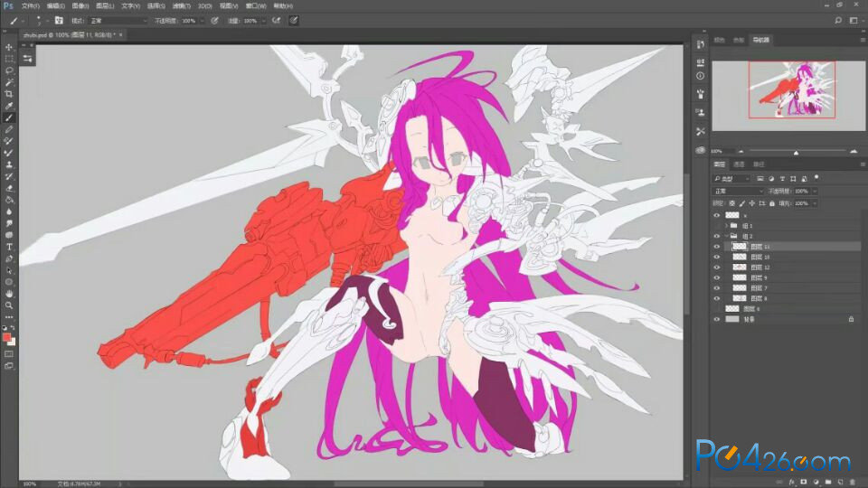Click the search icon in the options bar
Viewport: 868px width, 488px height.
(838, 21)
